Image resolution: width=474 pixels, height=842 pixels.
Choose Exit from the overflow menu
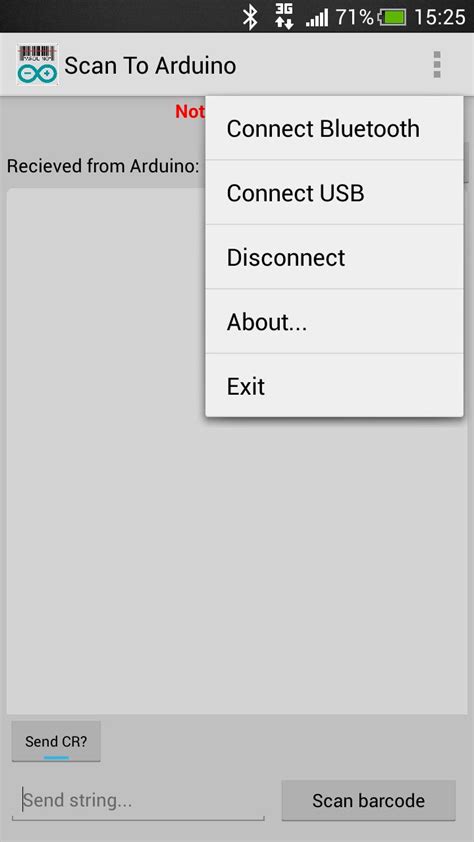click(x=334, y=385)
